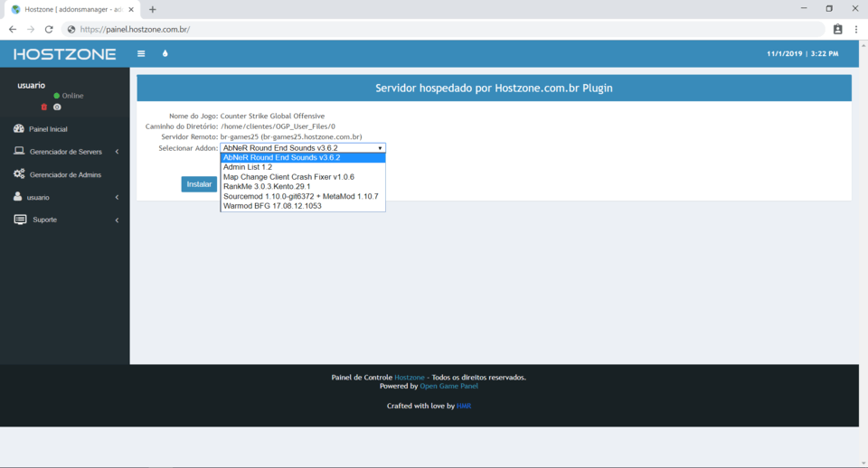The image size is (868, 468).
Task: Select AbNeR Round End Sounds v3.6.2 option
Action: (x=303, y=158)
